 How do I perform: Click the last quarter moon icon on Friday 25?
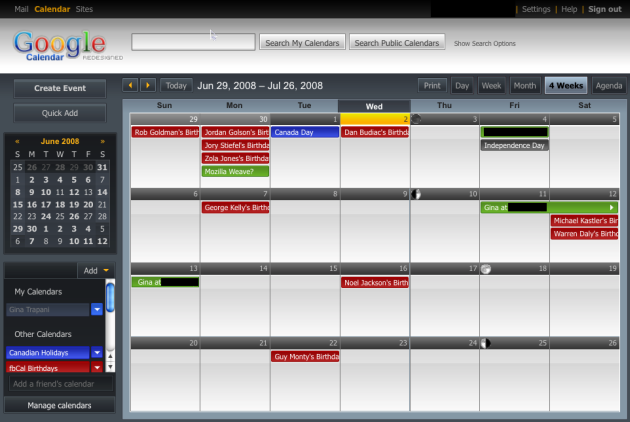pyautogui.click(x=486, y=343)
